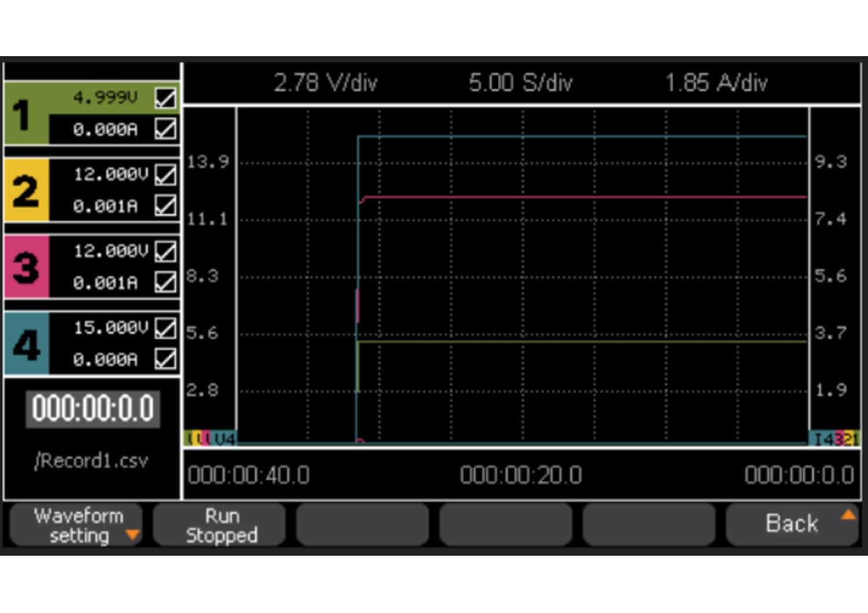Click the U4 voltage trace marker
The image size is (868, 613).
click(225, 439)
